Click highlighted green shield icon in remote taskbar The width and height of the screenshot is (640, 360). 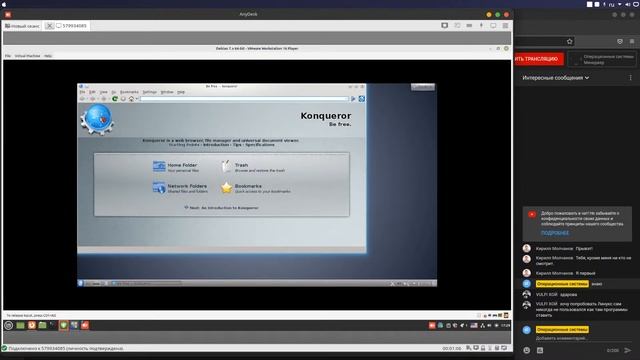(64, 325)
